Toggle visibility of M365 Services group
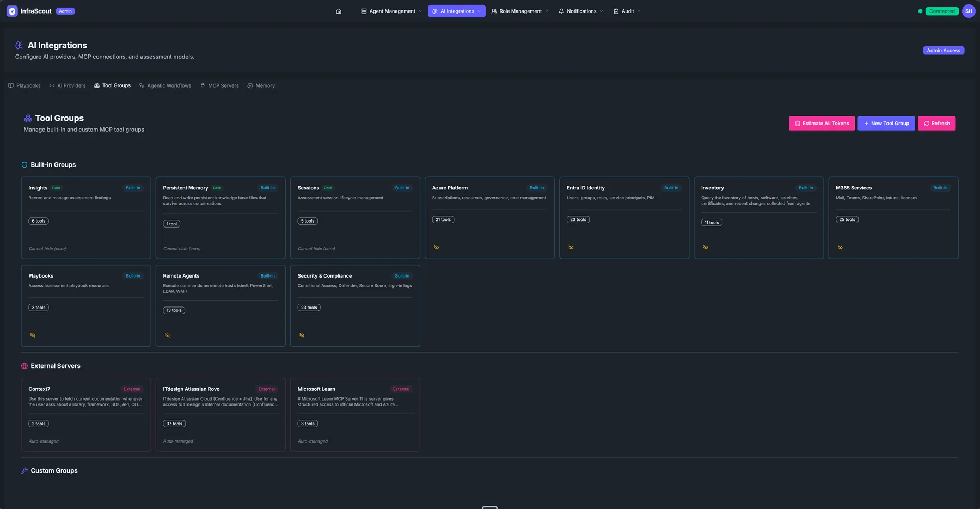 pos(840,247)
